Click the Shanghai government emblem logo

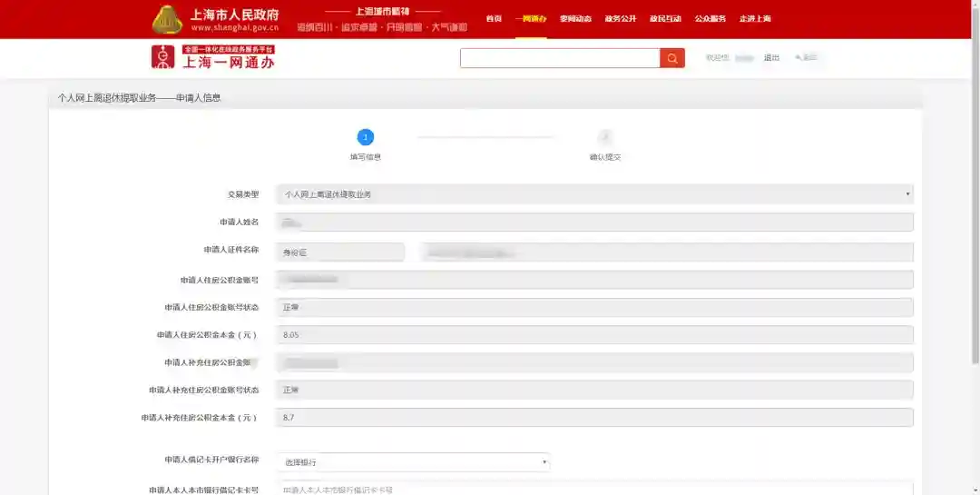(167, 19)
